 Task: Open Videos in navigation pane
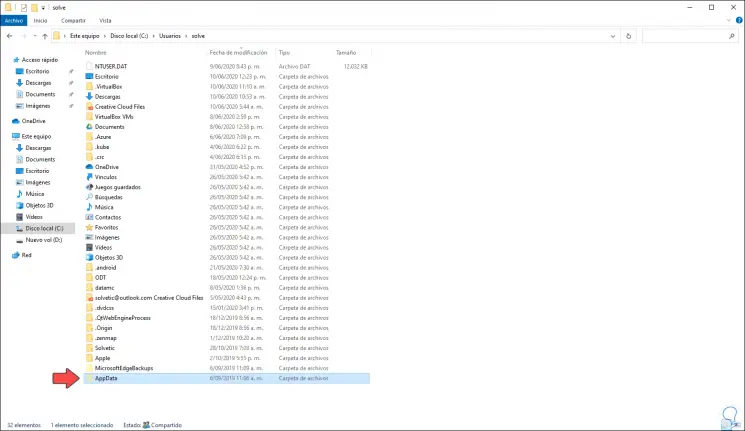click(34, 217)
